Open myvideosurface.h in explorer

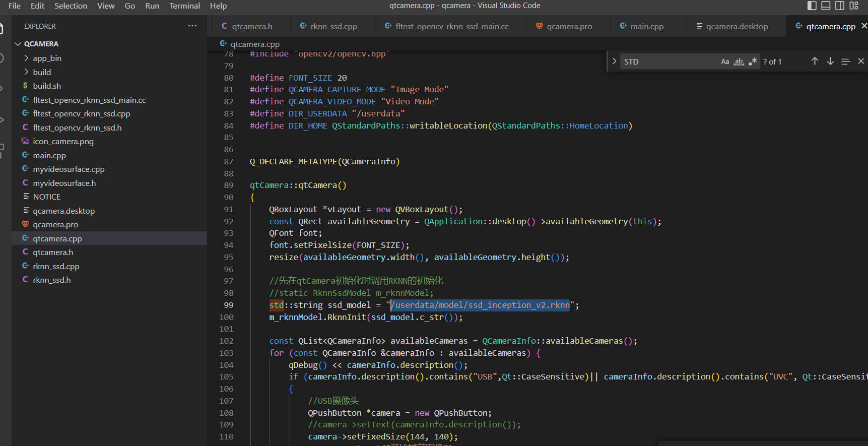109,183
